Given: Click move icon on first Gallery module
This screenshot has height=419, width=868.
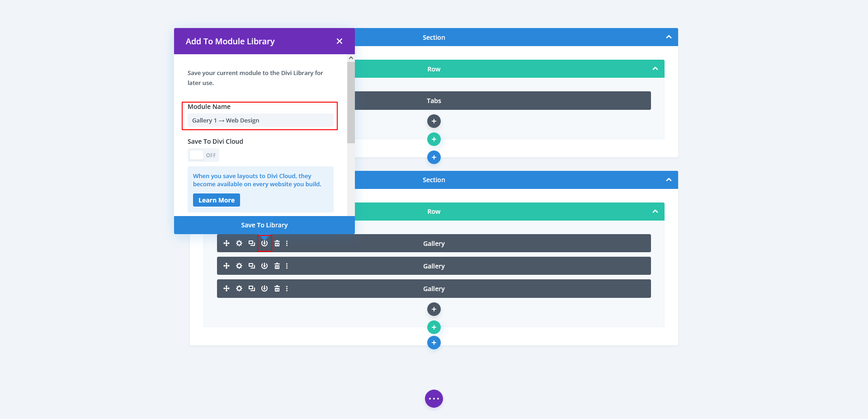Looking at the screenshot, I should point(226,243).
